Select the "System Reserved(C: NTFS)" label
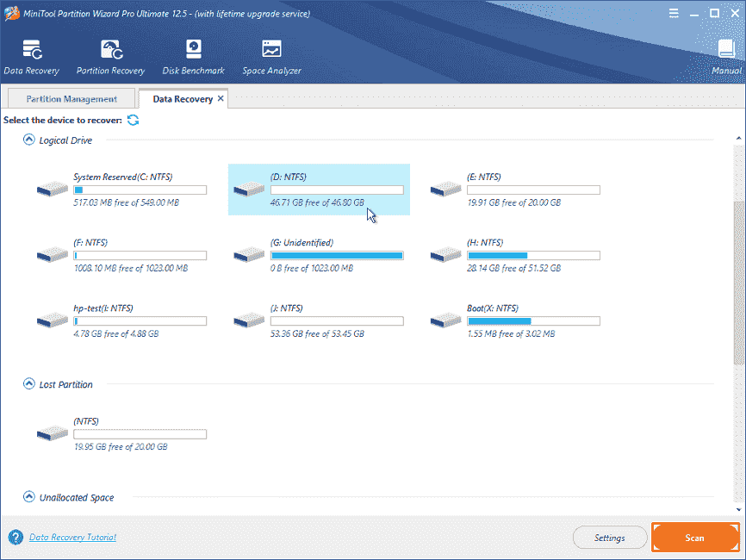Viewport: 746px width, 560px height. 122,177
